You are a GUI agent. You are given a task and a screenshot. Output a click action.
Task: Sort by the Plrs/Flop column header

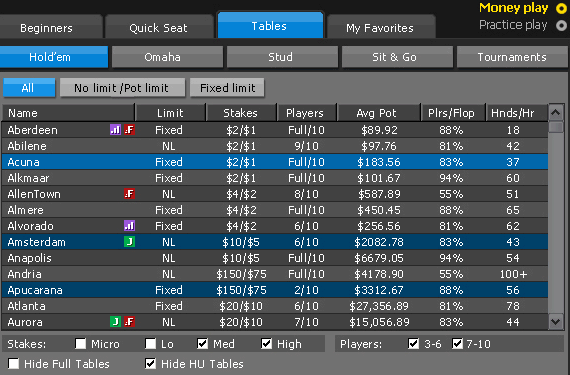[453, 113]
